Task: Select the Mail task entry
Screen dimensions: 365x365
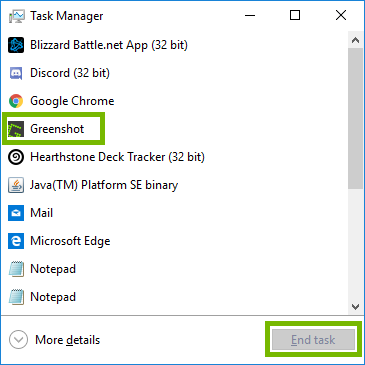Action: [174, 213]
